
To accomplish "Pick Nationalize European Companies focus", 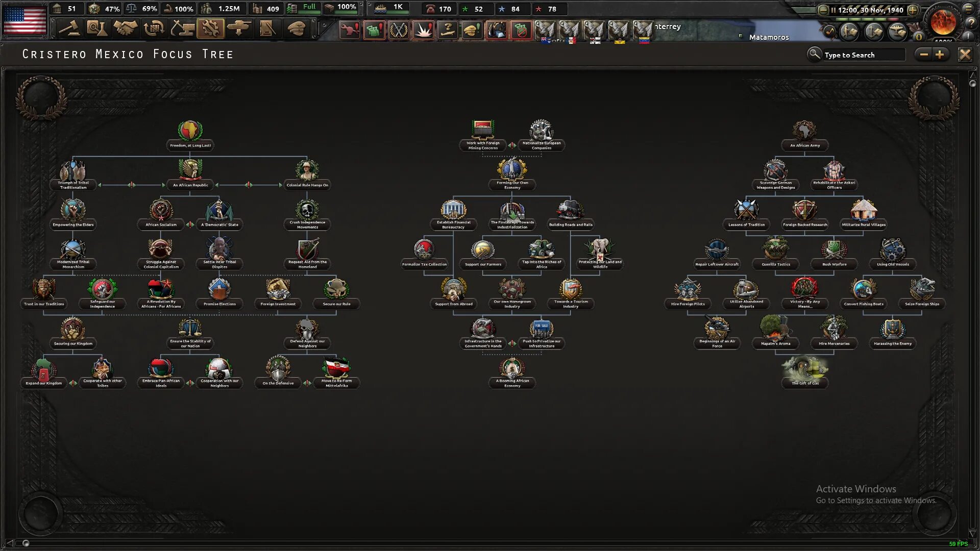I will (541, 136).
